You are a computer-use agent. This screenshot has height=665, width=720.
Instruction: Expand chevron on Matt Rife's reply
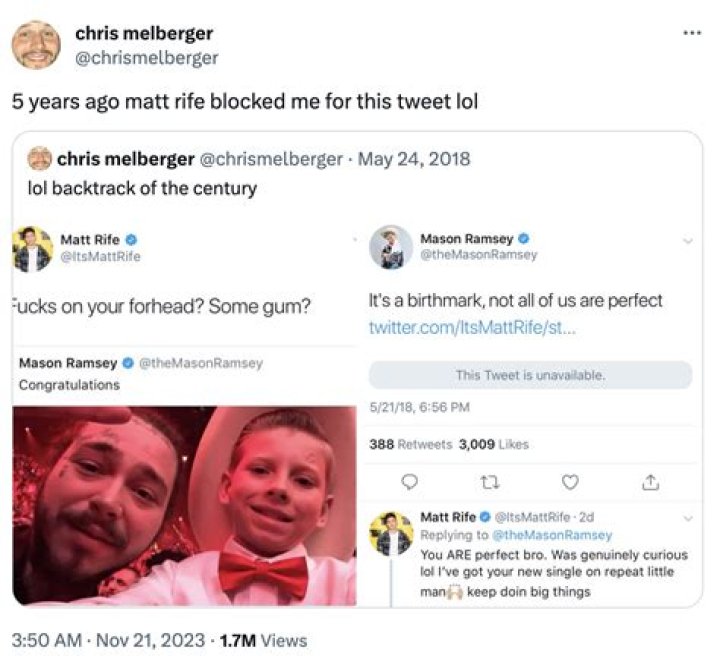[687, 519]
